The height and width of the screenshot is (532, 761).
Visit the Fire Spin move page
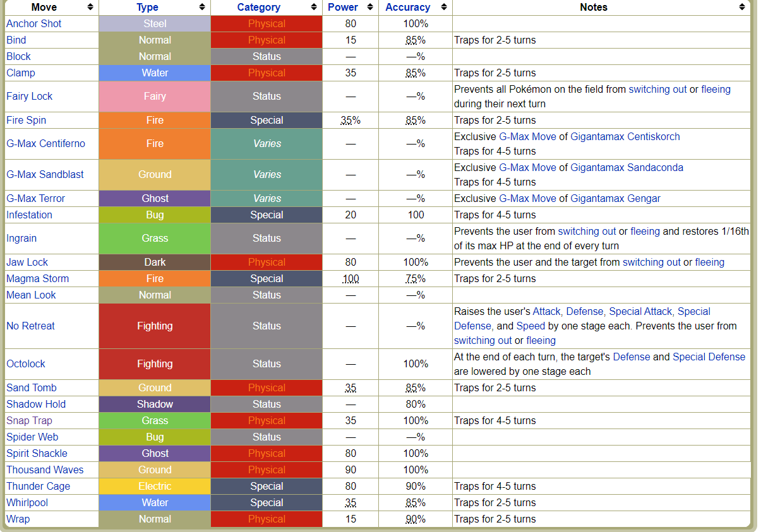pos(27,120)
